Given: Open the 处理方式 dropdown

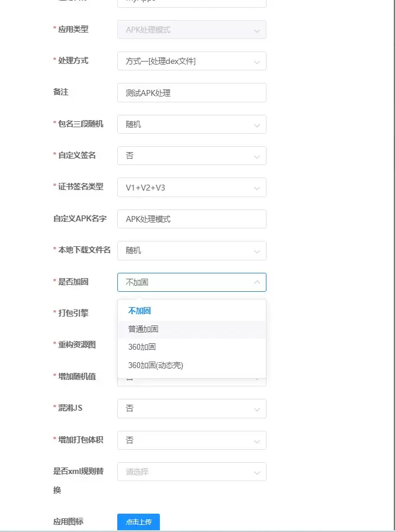Looking at the screenshot, I should pyautogui.click(x=191, y=61).
